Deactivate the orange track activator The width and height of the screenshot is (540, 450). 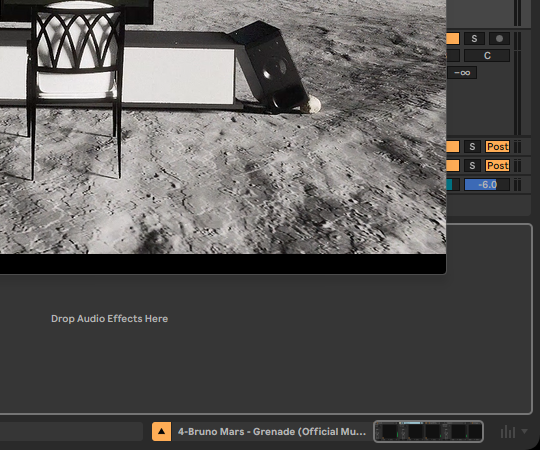453,39
